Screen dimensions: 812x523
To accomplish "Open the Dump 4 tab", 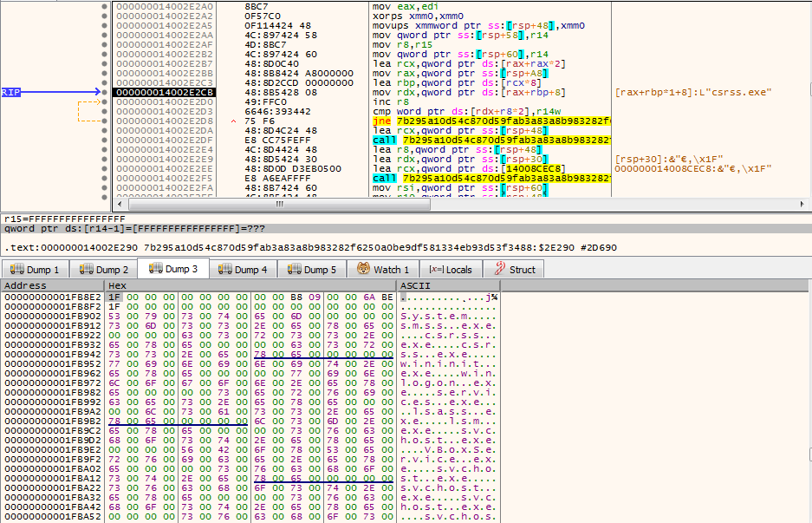I will [243, 270].
